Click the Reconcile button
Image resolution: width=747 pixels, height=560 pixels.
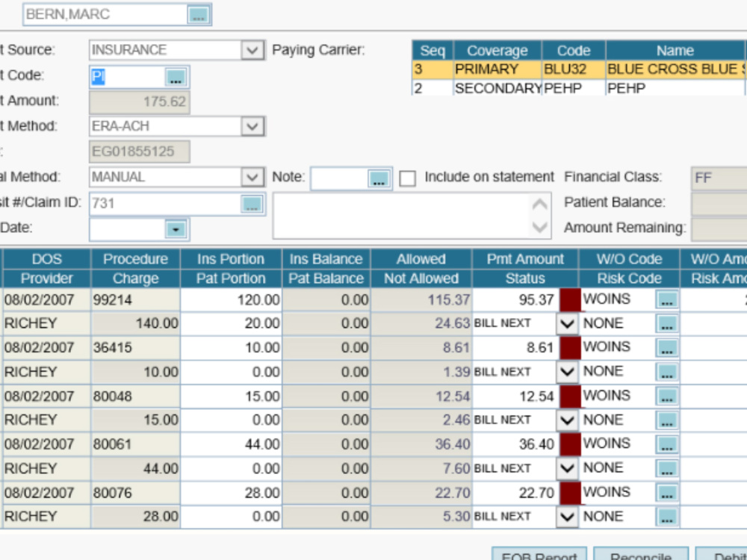pos(641,554)
